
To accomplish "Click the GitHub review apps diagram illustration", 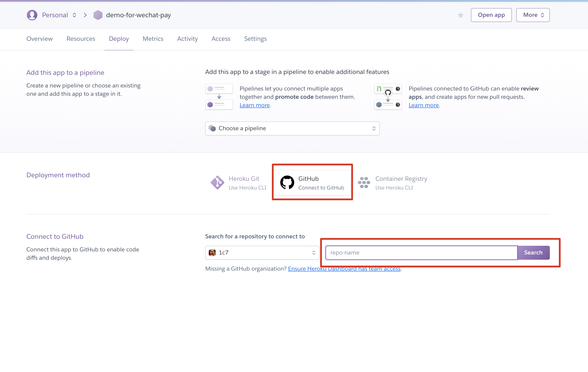I will pyautogui.click(x=388, y=97).
